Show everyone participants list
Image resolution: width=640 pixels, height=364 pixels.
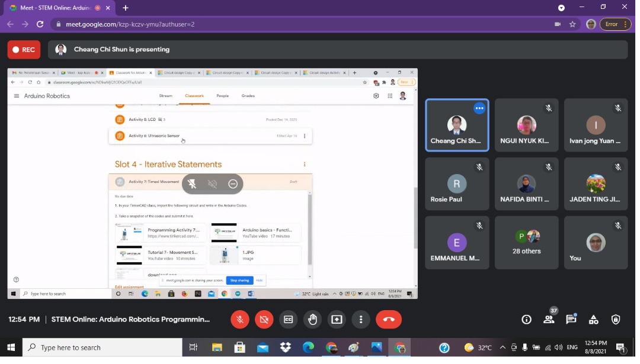pos(549,320)
